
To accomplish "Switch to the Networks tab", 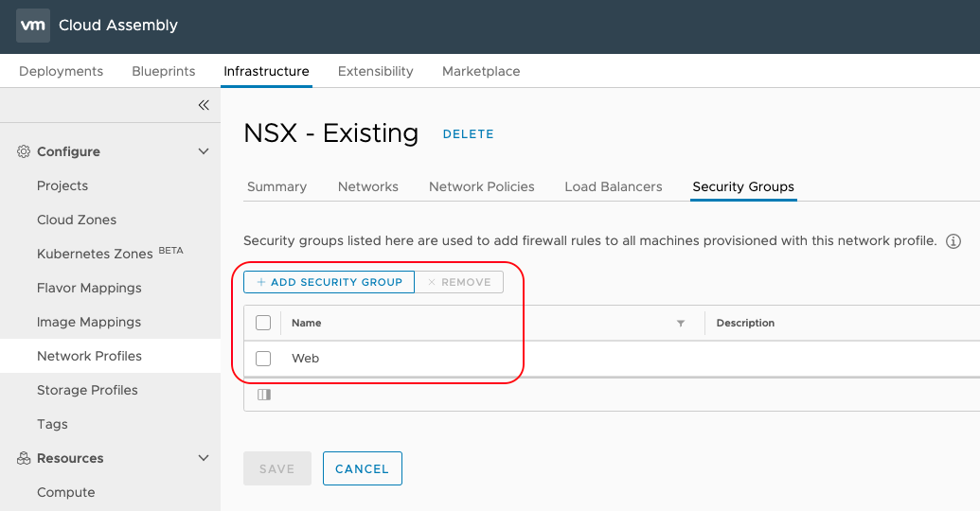I will point(368,186).
